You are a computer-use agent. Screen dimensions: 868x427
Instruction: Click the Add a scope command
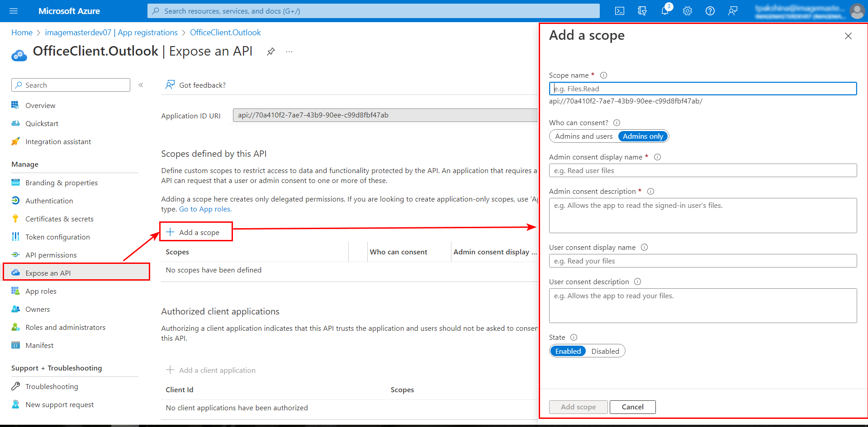pyautogui.click(x=193, y=232)
